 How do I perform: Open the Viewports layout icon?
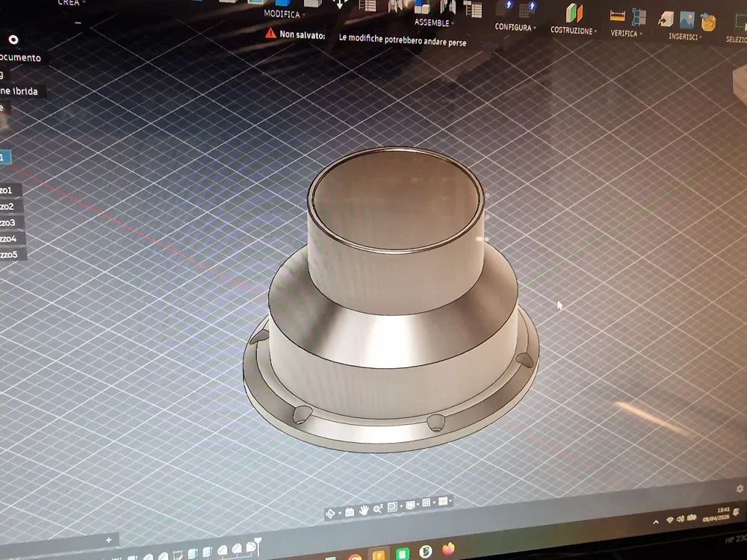[442, 501]
